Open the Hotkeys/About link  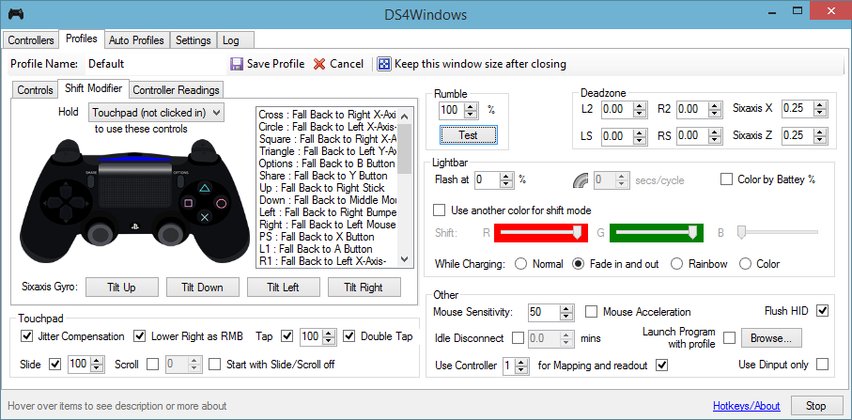click(746, 406)
